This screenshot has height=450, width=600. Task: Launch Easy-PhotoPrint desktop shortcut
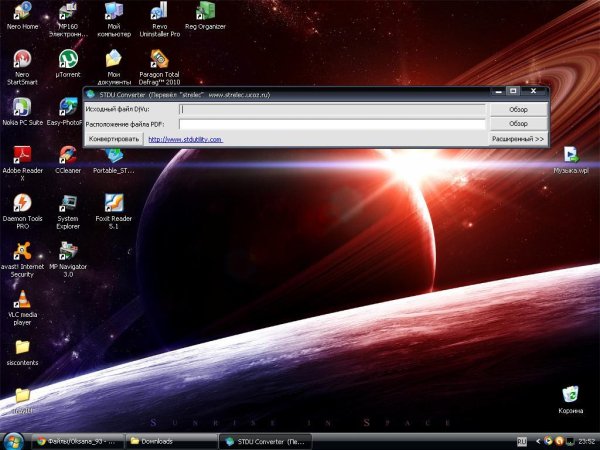tap(65, 112)
